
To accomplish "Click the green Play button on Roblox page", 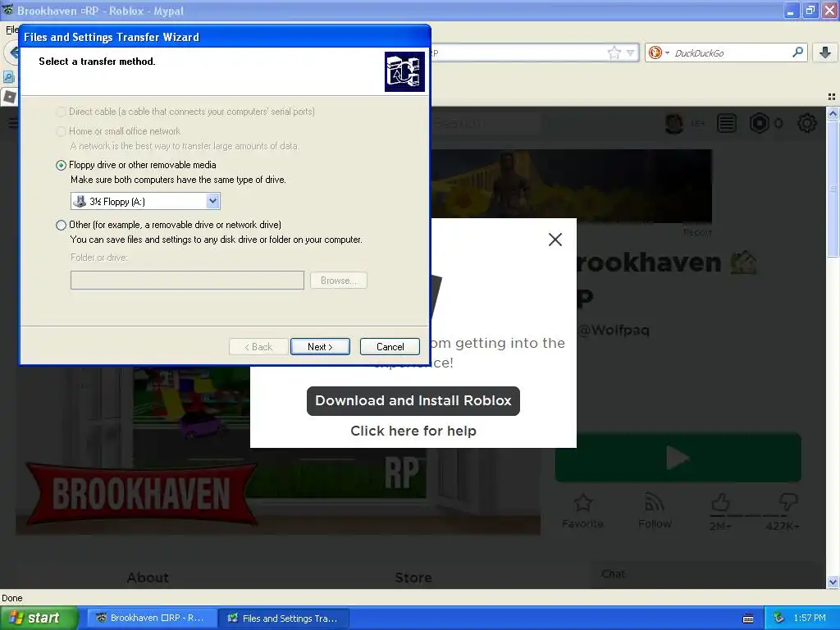I will pos(678,458).
